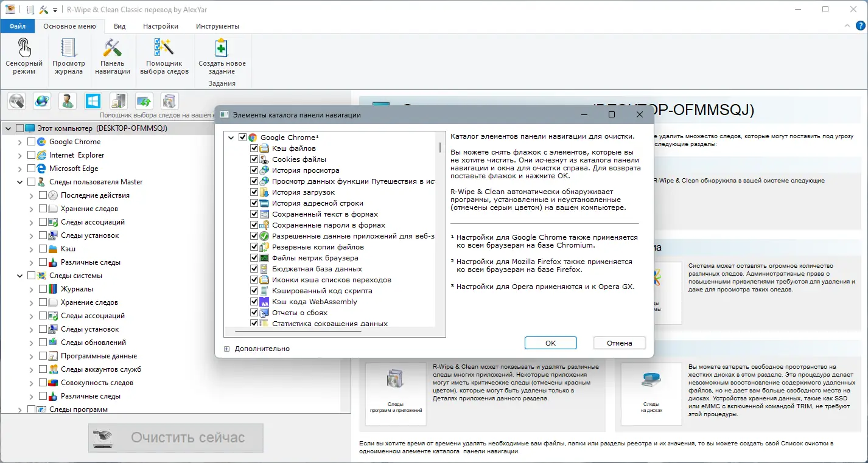This screenshot has height=463, width=868.
Task: Click the green arrows monitor icon in the left toolbar
Action: 144,101
